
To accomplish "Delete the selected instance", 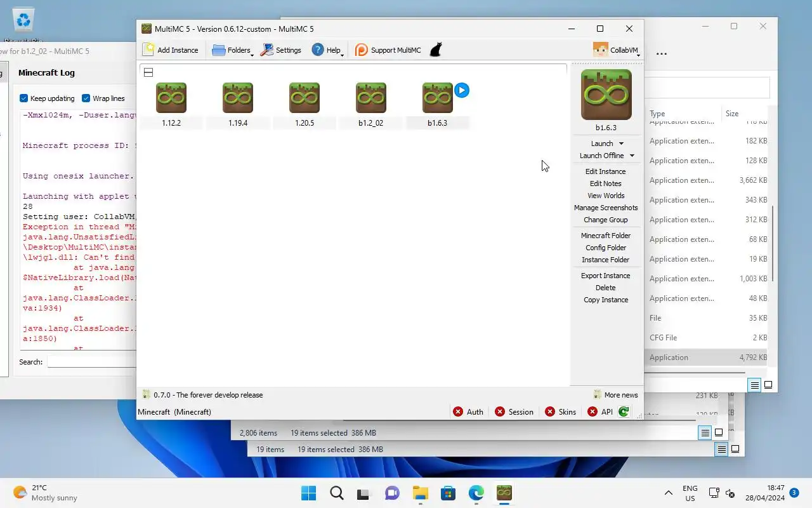I will coord(606,288).
